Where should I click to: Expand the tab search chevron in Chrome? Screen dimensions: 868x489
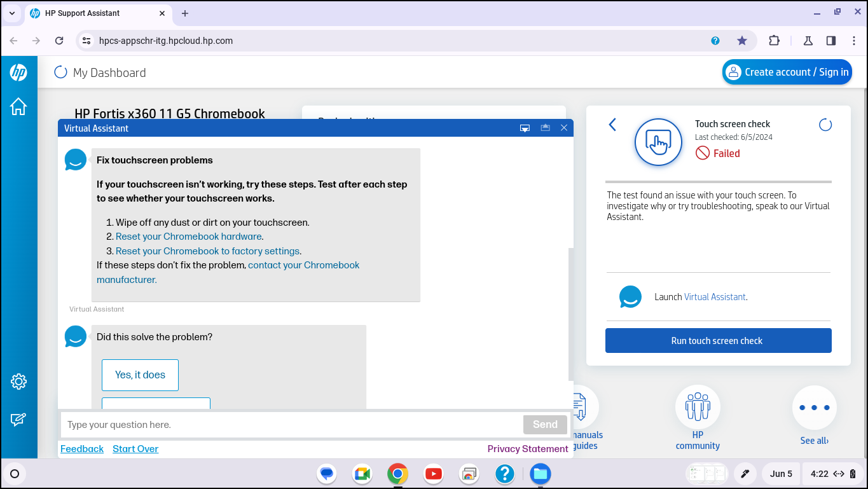click(11, 13)
